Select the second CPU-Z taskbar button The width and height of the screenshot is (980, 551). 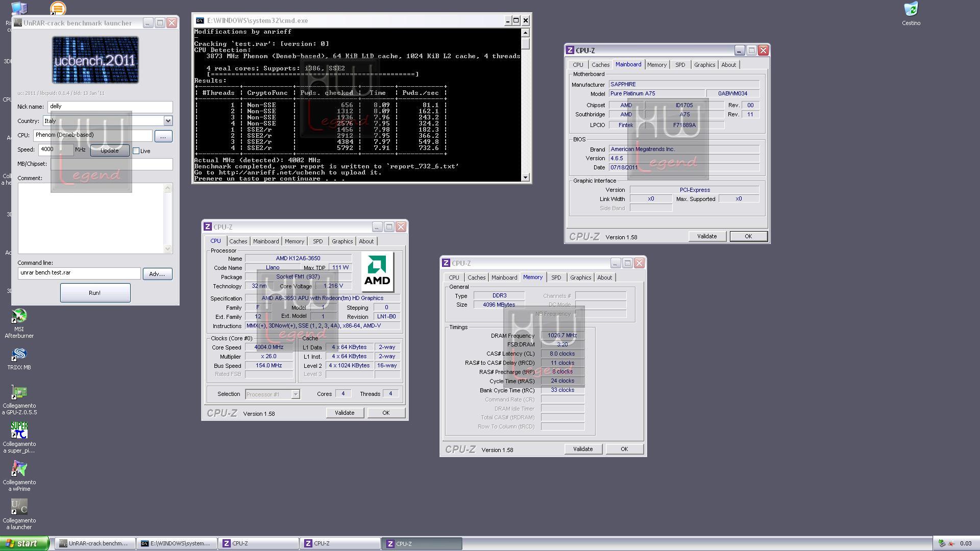340,544
